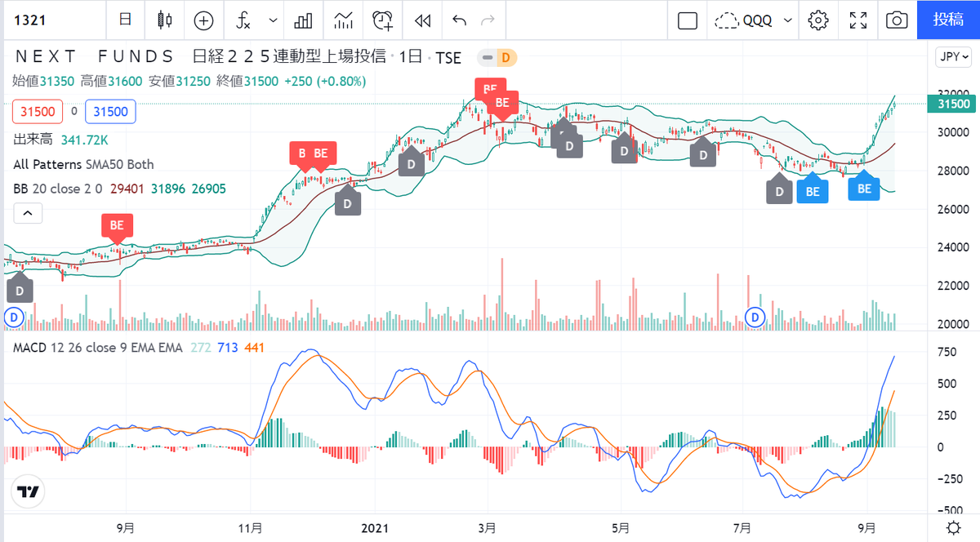The width and height of the screenshot is (980, 542).
Task: Expand the dropdown arrow beside QQQ
Action: click(x=787, y=20)
